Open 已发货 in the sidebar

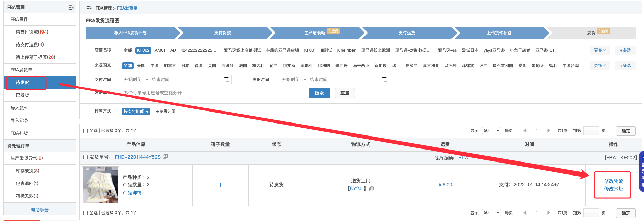[23, 95]
